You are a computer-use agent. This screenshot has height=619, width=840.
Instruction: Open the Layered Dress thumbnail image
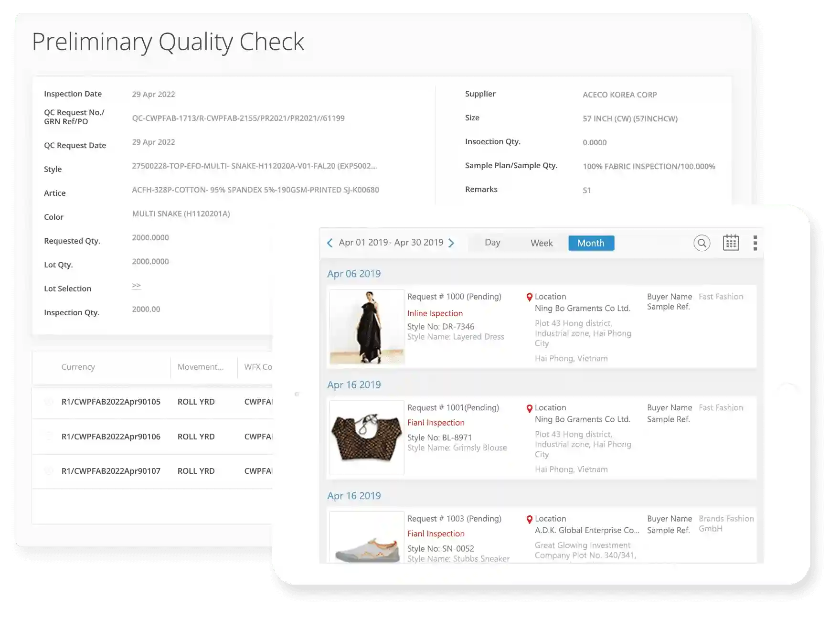click(367, 327)
